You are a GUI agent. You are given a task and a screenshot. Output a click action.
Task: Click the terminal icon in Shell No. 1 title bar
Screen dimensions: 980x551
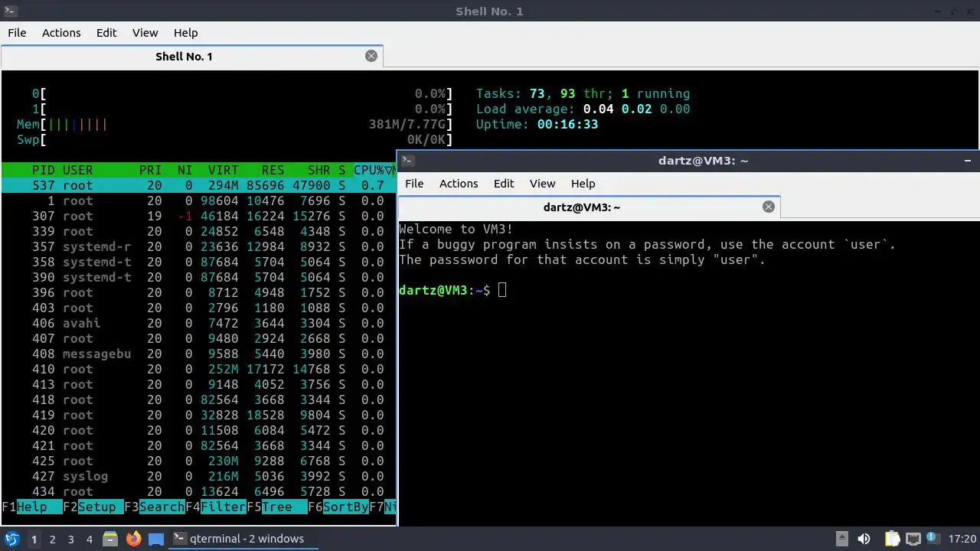[x=10, y=11]
